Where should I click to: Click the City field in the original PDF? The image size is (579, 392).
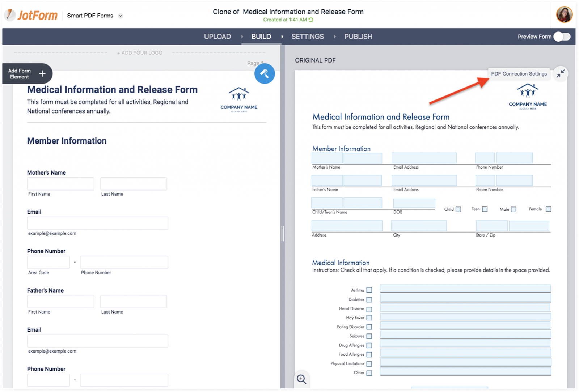coord(419,226)
